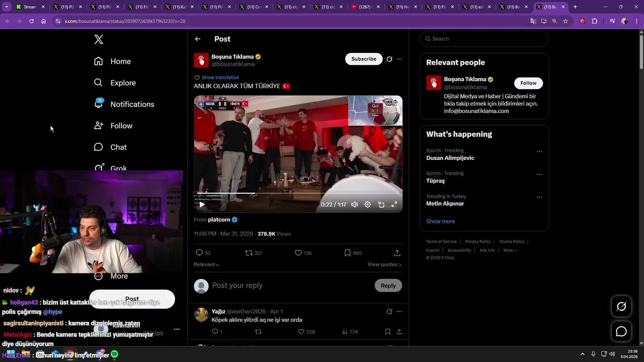Open the more menu on Yağız's comment
The height and width of the screenshot is (362, 644).
(399, 312)
